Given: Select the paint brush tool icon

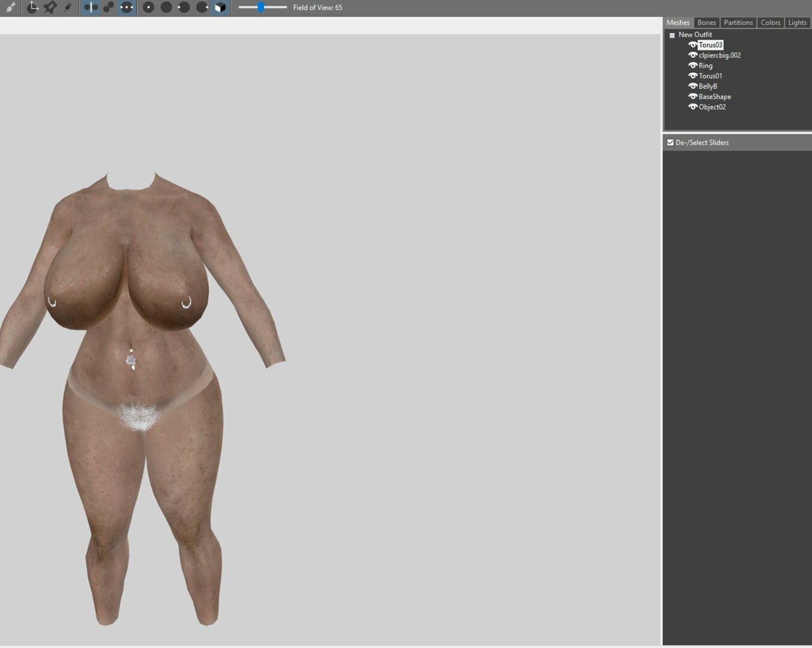Looking at the screenshot, I should pos(11,7).
